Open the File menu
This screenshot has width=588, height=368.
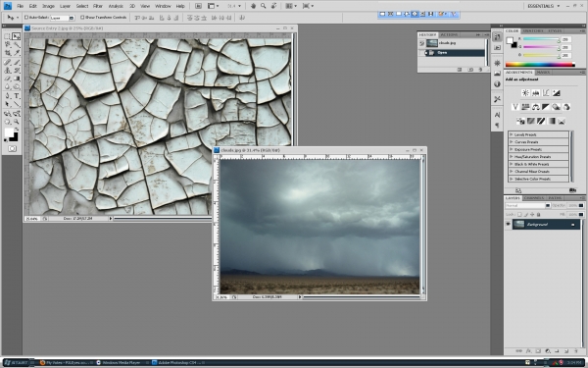coord(21,6)
